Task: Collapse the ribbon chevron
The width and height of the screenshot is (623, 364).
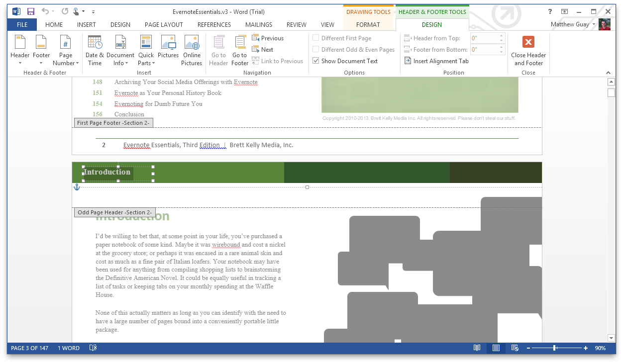Action: tap(608, 73)
